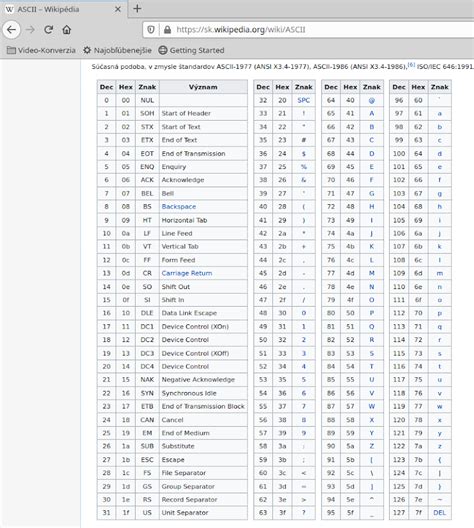Image resolution: width=474 pixels, height=528 pixels.
Task: Reload the ASCII Wikipedia page
Action: click(x=48, y=30)
